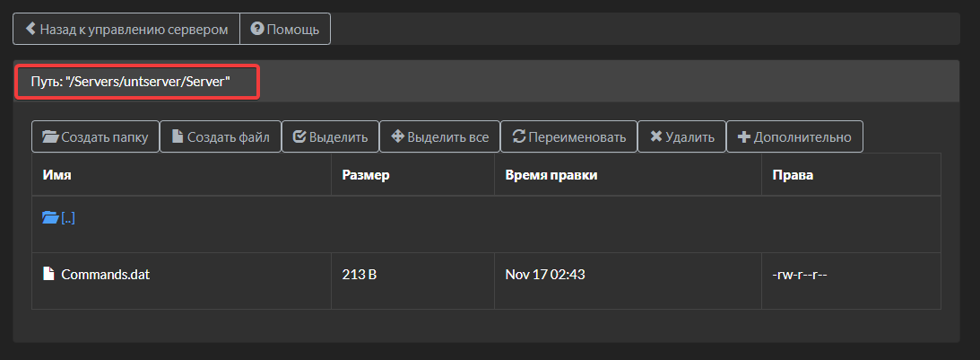Click the Время правки column header
Screen dimensions: 980x360
click(551, 175)
